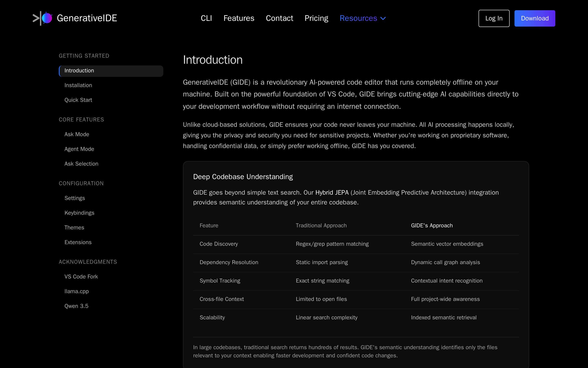The width and height of the screenshot is (588, 368).
Task: Click the Cross-file Context table cell
Action: pyautogui.click(x=222, y=299)
